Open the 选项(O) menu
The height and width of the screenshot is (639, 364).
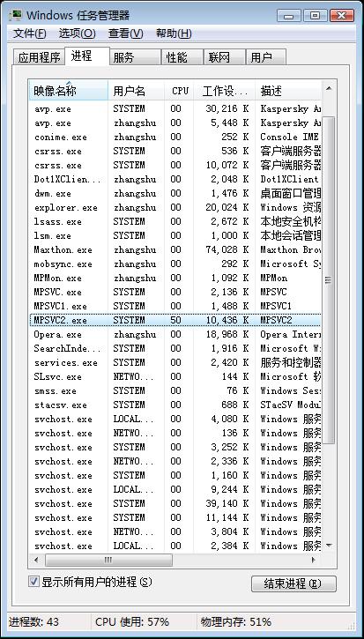77,33
